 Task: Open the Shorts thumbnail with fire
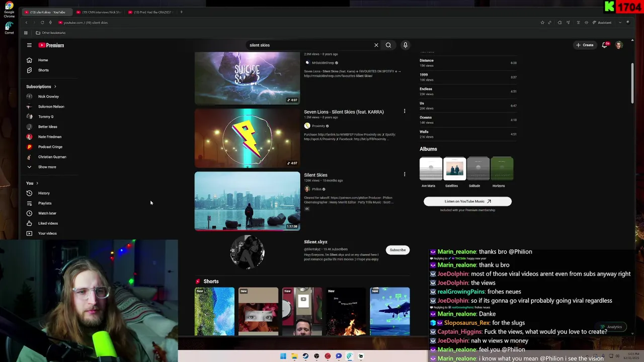tap(346, 311)
